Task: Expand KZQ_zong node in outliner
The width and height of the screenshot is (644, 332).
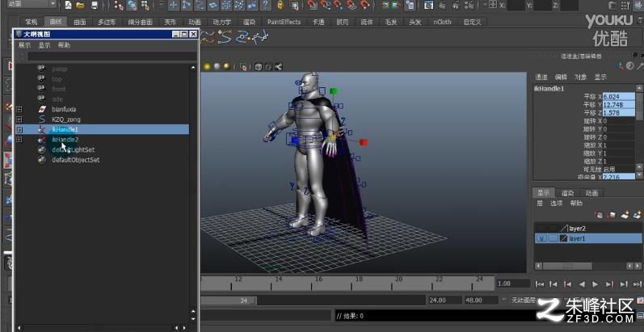Action: point(19,120)
